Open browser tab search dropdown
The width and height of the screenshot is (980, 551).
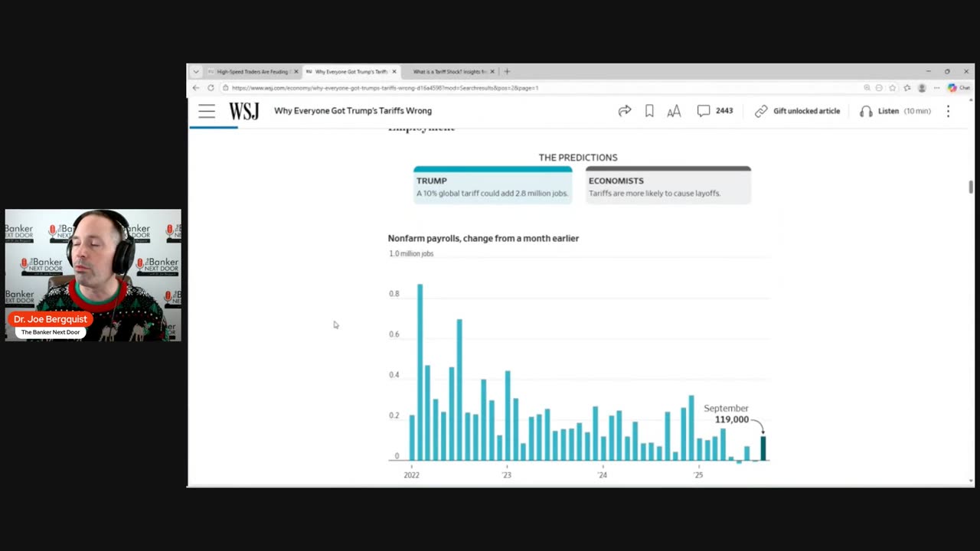click(196, 71)
